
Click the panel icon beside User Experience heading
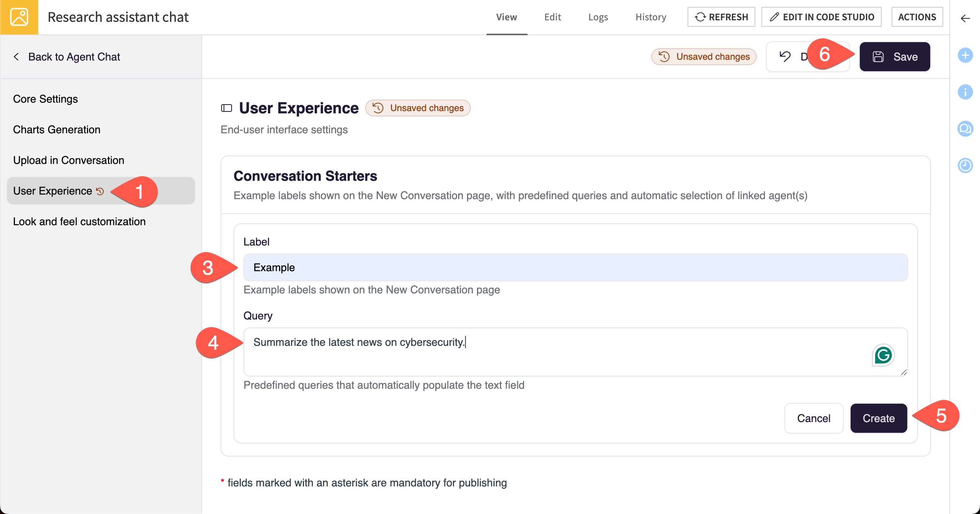coord(227,108)
